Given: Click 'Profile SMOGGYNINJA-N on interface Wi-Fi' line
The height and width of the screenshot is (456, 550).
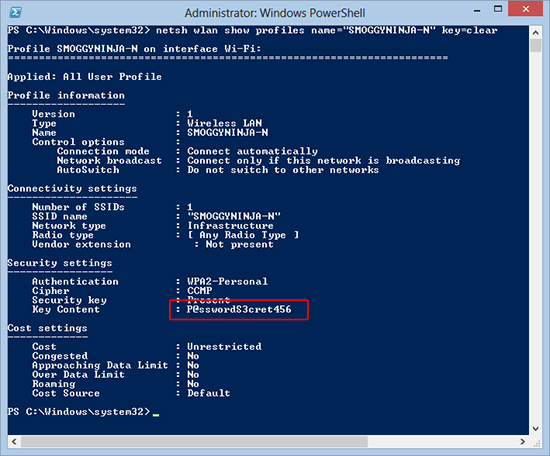Looking at the screenshot, I should [134, 49].
